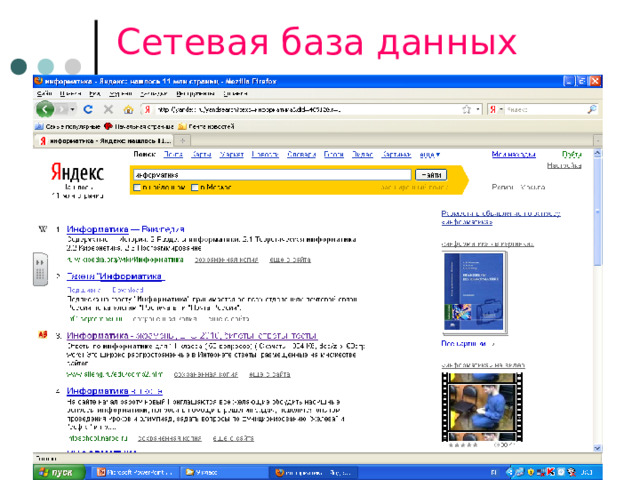640x480 pixels.
Task: Bookmark this page with the star icon
Action: [467, 109]
